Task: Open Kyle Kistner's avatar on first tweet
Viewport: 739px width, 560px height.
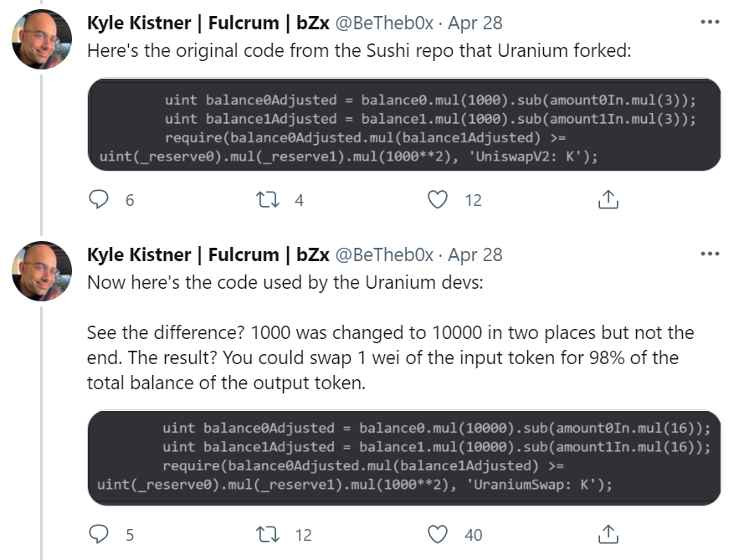Action: point(42,39)
